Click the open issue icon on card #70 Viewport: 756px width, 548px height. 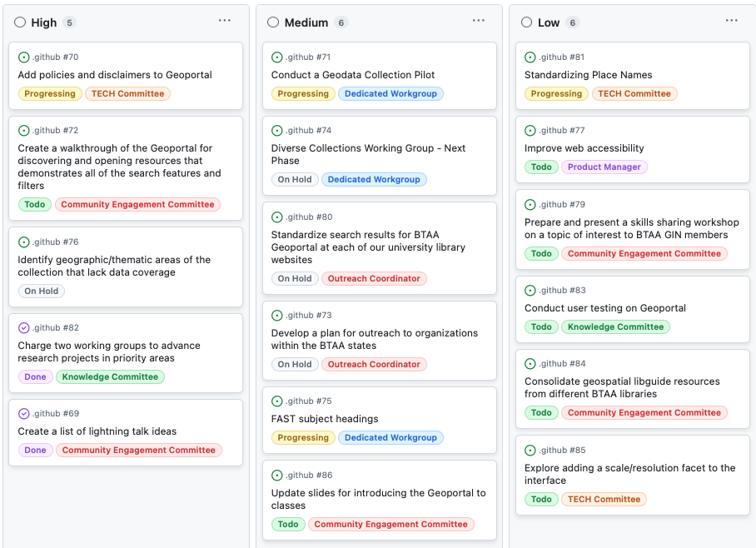24,57
